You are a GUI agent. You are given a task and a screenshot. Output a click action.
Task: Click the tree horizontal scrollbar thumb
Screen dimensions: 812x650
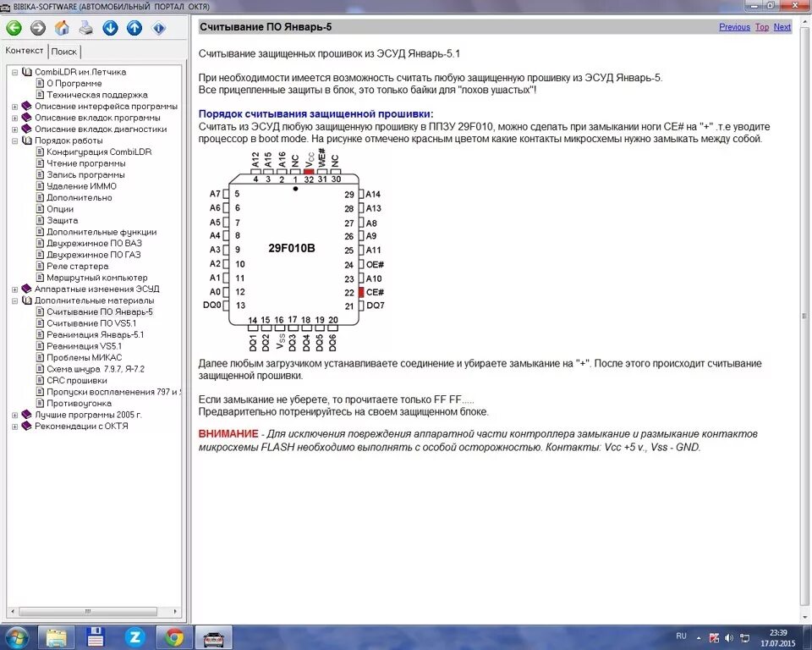[87, 612]
